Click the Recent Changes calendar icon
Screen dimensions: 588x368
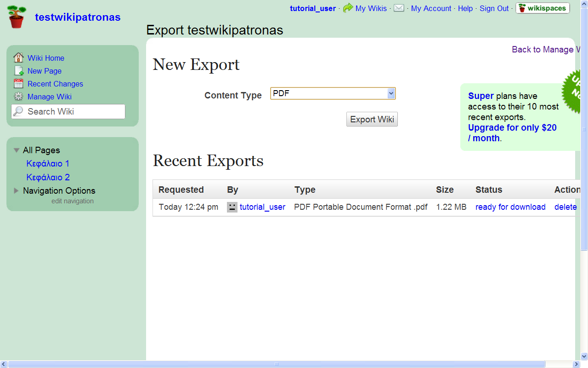[18, 84]
